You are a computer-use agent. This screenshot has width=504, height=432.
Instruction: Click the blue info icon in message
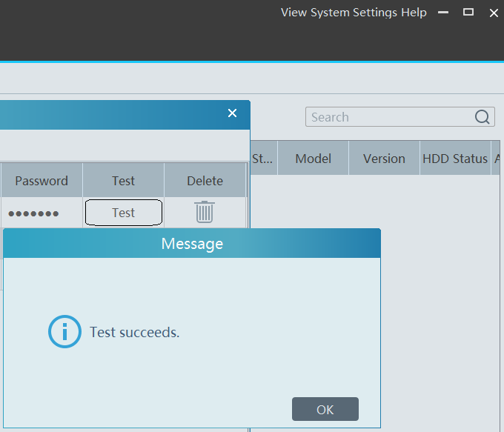pyautogui.click(x=64, y=332)
